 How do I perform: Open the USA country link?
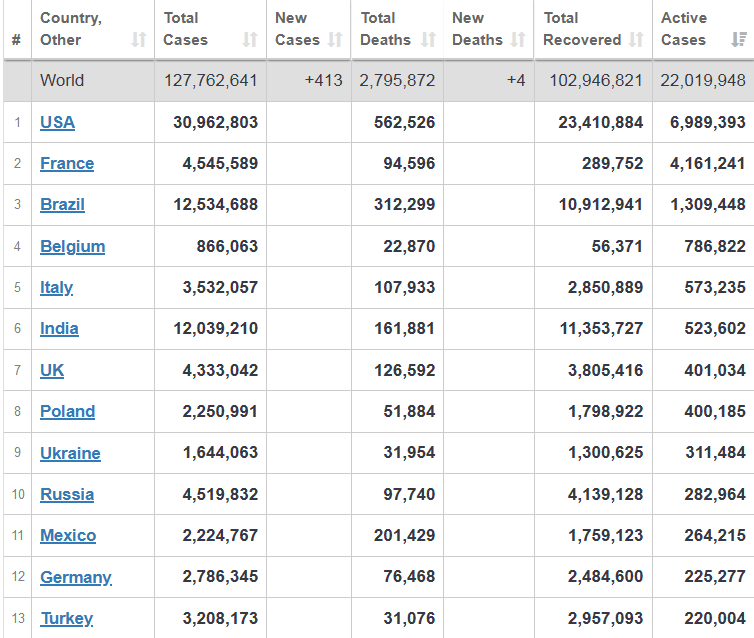57,122
